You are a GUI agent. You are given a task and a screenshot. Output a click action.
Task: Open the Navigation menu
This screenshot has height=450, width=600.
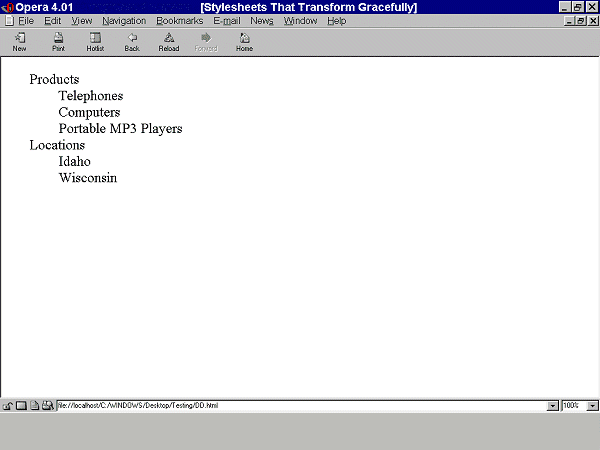click(124, 21)
